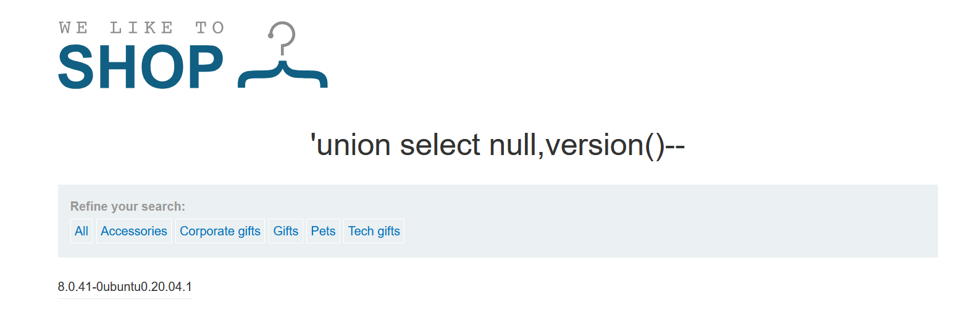Image resolution: width=980 pixels, height=320 pixels.
Task: Open the Corporate gifts category
Action: tap(220, 231)
